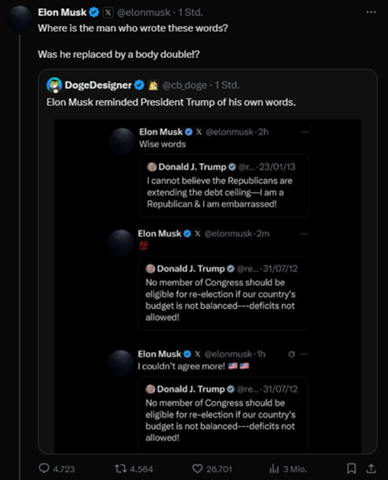Open Elon Musk's profile avatar
Image resolution: width=388 pixels, height=480 pixels.
pyautogui.click(x=20, y=19)
